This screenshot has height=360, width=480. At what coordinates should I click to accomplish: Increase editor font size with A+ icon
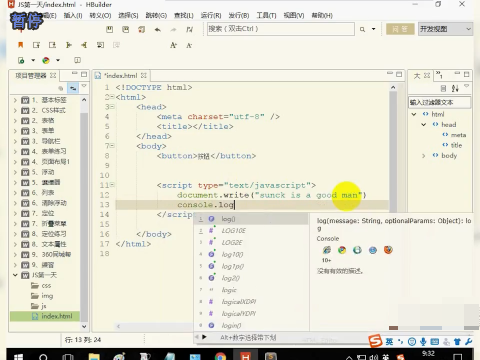tap(173, 45)
